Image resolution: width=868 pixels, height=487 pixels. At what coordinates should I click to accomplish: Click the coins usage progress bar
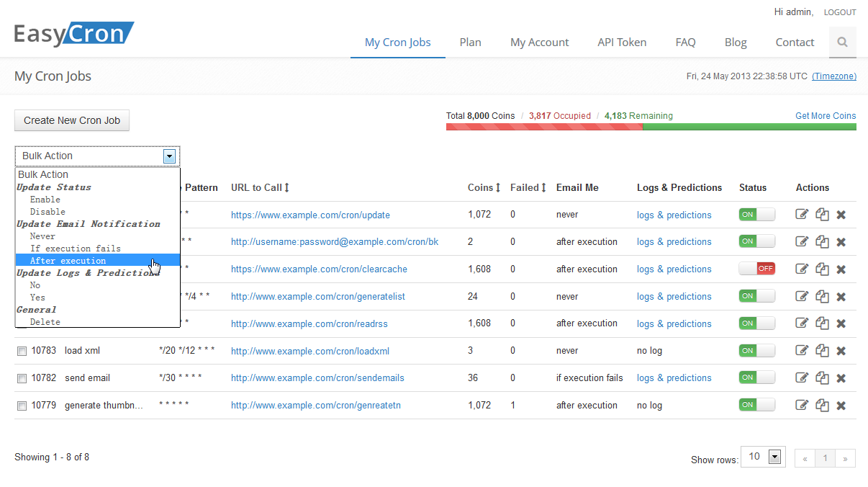pyautogui.click(x=651, y=127)
